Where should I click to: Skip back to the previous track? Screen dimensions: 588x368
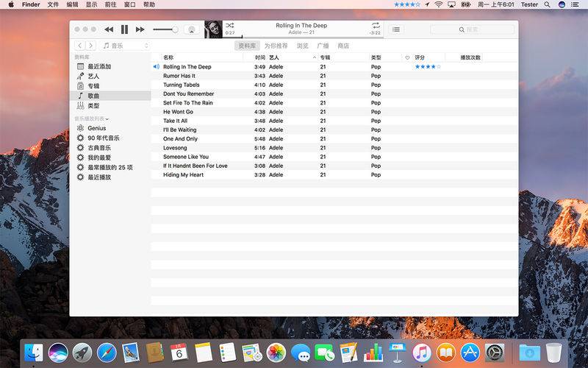(109, 29)
